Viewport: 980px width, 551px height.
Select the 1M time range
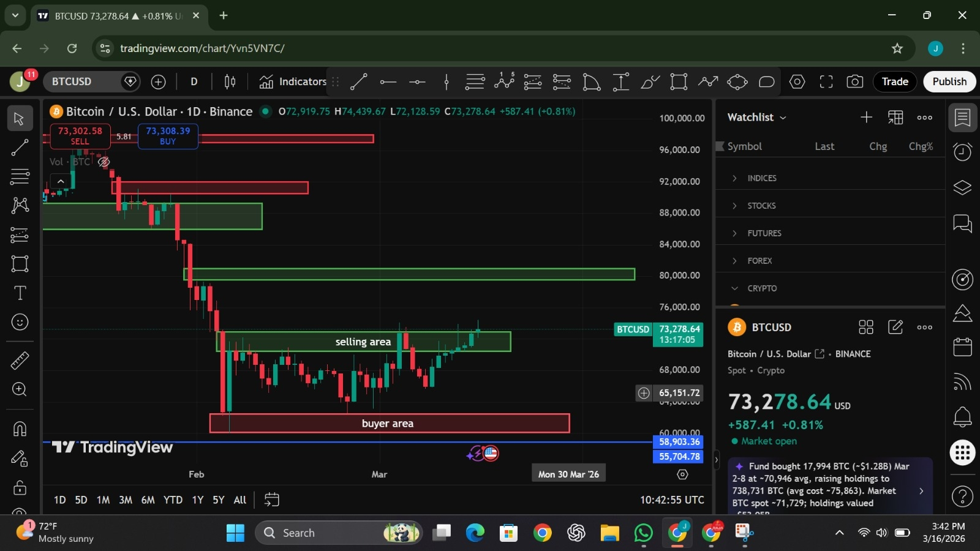click(x=103, y=500)
